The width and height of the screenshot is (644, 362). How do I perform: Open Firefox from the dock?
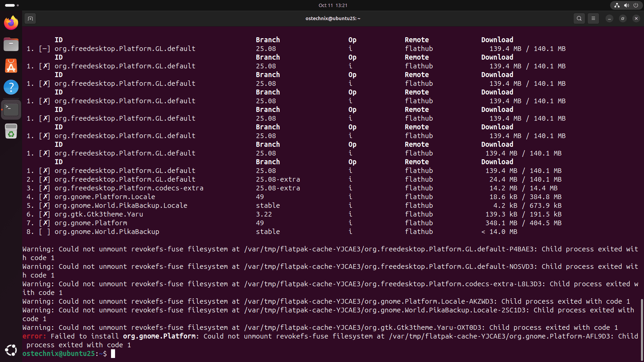[11, 23]
